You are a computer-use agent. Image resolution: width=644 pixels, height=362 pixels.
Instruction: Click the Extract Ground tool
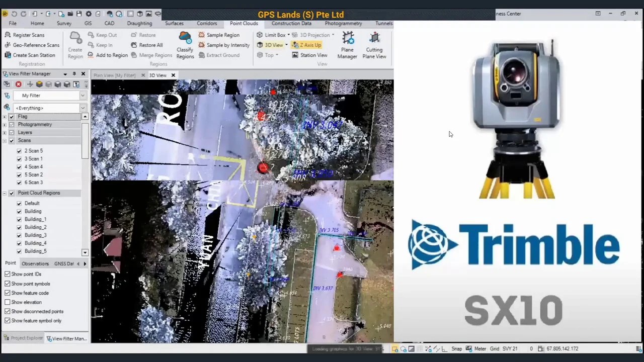click(219, 55)
